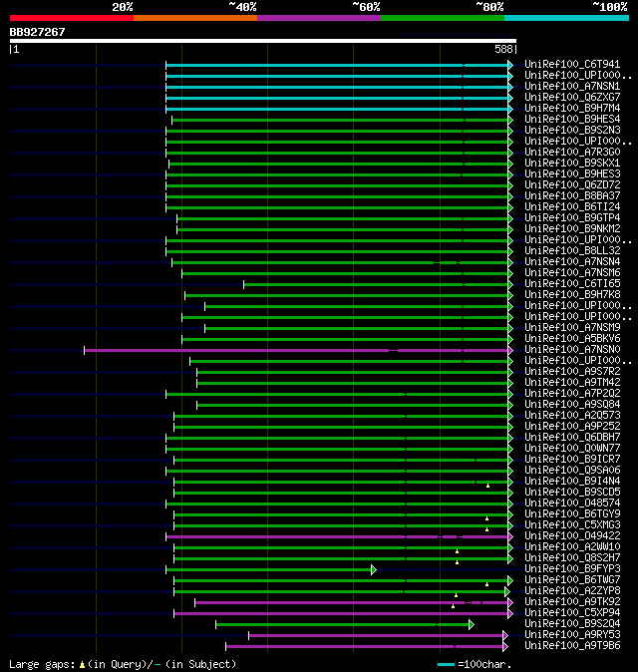Click the UniRef100_O49422 hit name
The height and width of the screenshot is (672, 638).
tap(572, 535)
